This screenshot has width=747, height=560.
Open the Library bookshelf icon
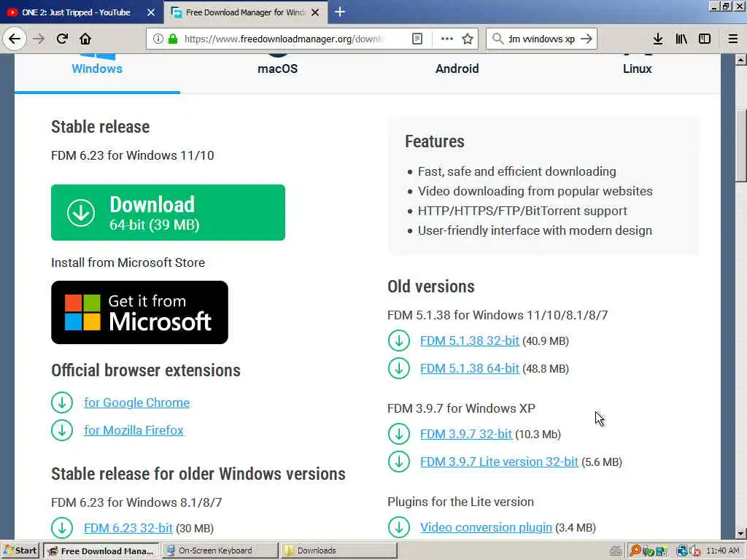[681, 39]
